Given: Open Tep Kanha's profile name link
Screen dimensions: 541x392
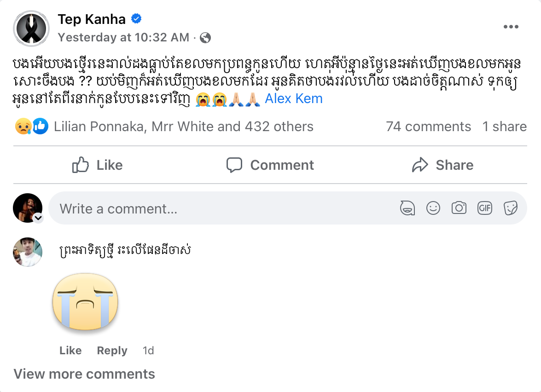Looking at the screenshot, I should [x=92, y=19].
